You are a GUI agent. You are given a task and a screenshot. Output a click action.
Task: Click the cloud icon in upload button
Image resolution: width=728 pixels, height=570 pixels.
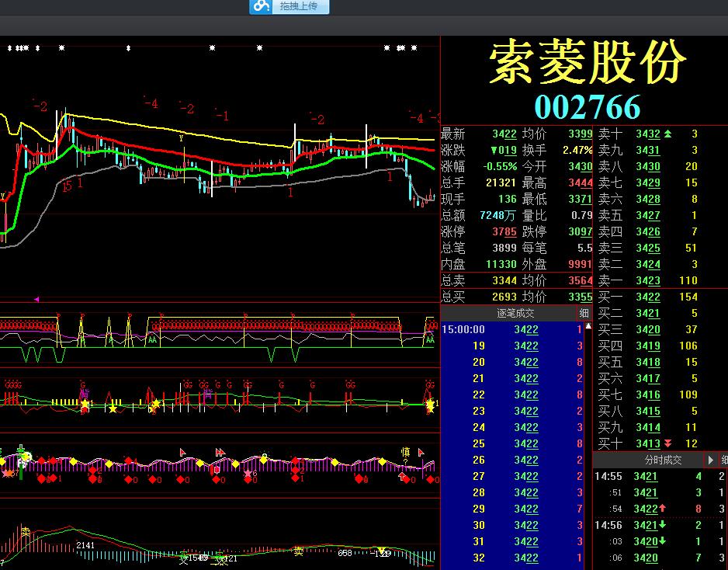pos(262,6)
